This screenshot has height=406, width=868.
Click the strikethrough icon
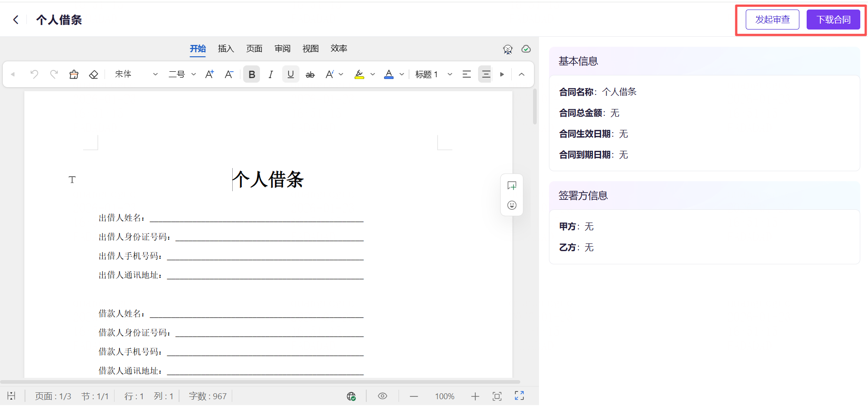click(310, 74)
